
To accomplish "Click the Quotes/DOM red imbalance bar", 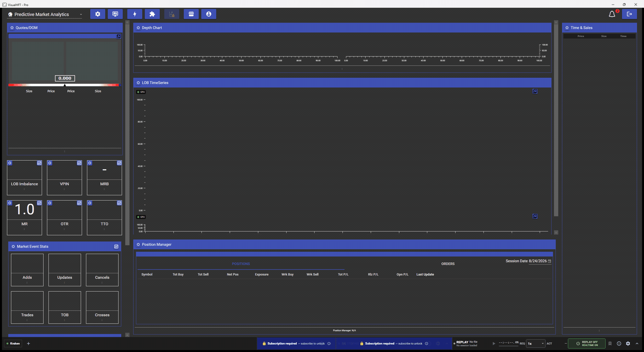I will 64,85.
